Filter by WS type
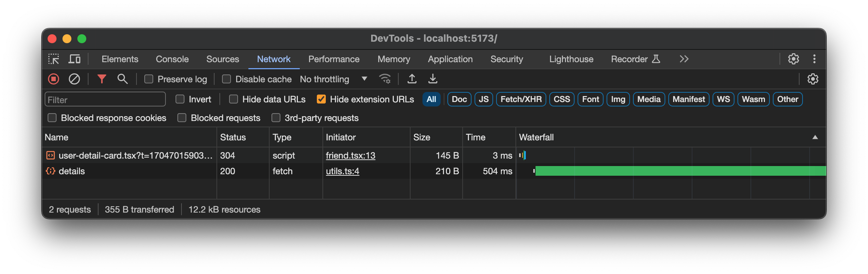The image size is (868, 274). [x=723, y=99]
